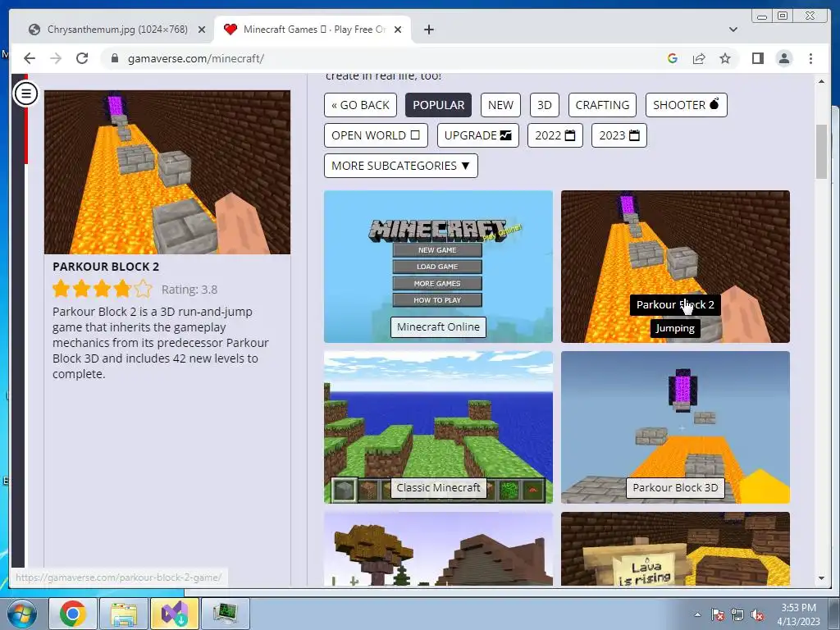
Task: Close the Minecraft Games tab
Action: pyautogui.click(x=398, y=30)
